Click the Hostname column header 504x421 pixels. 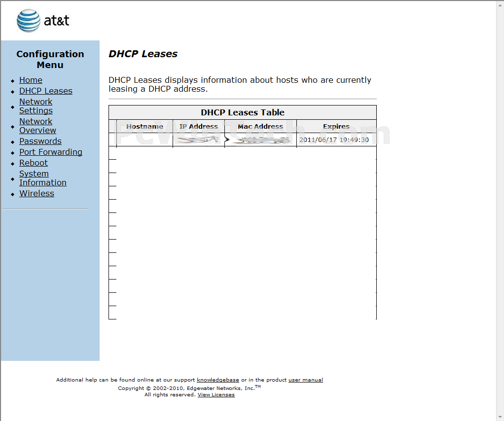click(144, 127)
